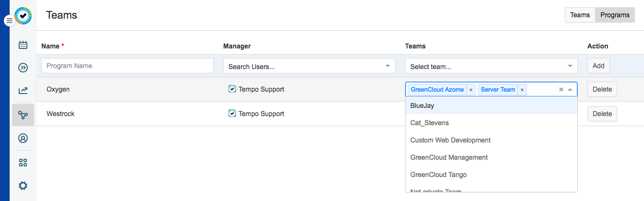Remove the GreenCloud Azome team tag
644x201 pixels.
coord(471,90)
